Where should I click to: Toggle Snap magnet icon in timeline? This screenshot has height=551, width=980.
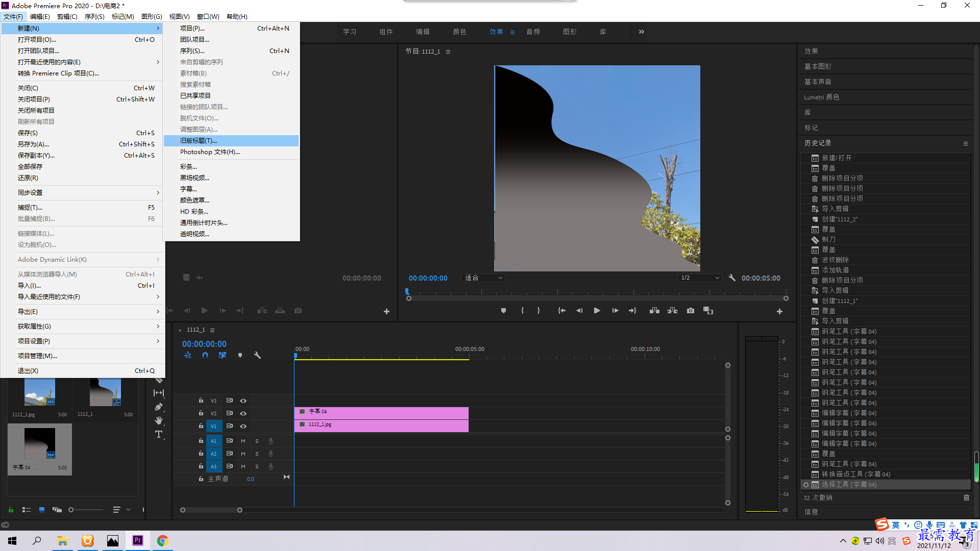click(x=205, y=355)
